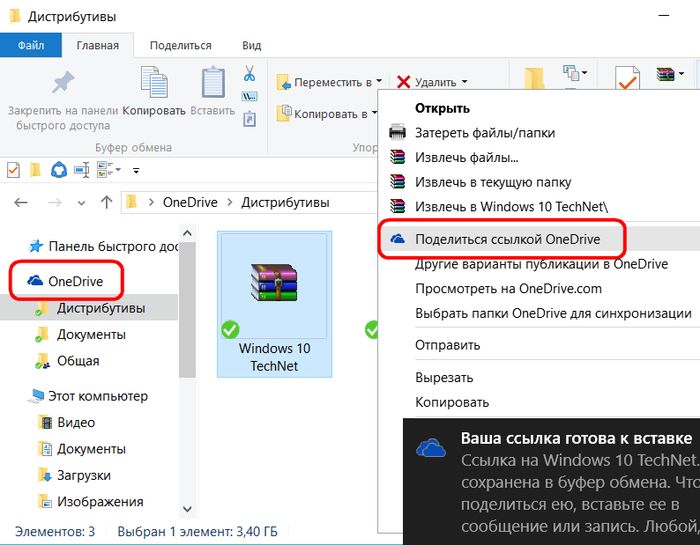Viewport: 700px width, 545px height.
Task: Click the Paste clipboard icon
Action: click(x=213, y=82)
